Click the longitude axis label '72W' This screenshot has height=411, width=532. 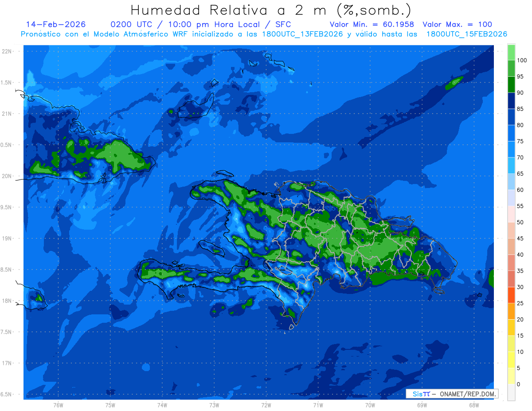pos(266,405)
